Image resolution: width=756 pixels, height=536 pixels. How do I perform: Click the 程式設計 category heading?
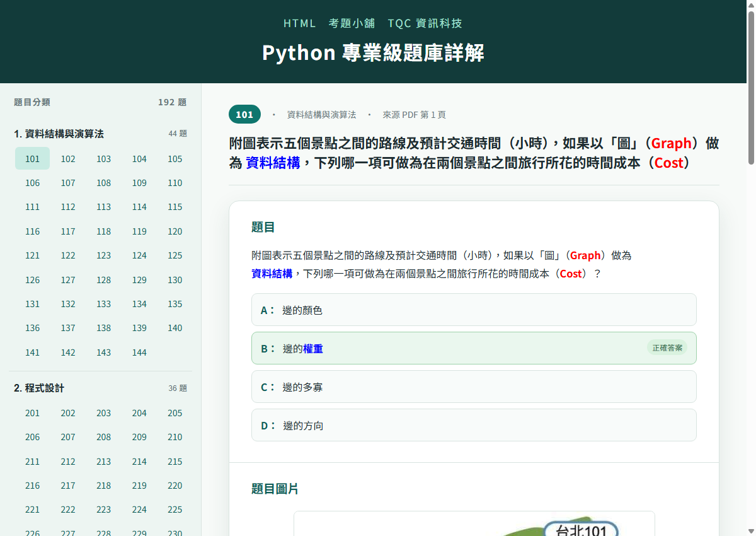tap(39, 388)
